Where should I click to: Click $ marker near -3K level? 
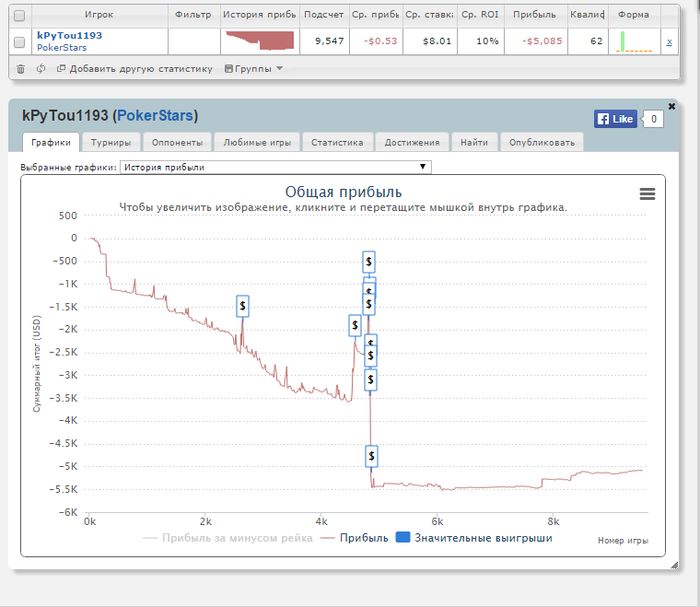point(371,380)
